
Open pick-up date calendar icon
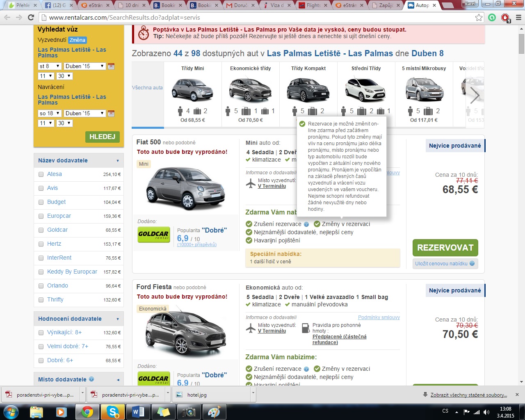coord(111,66)
